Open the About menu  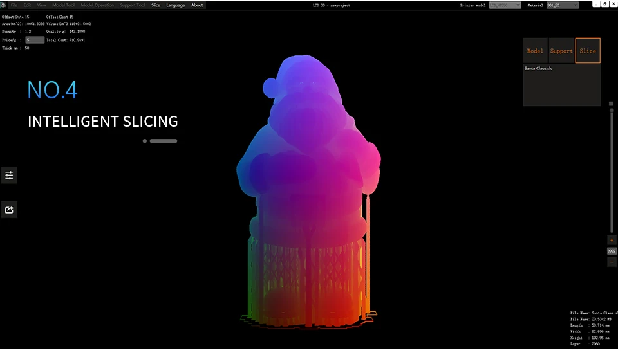click(197, 5)
